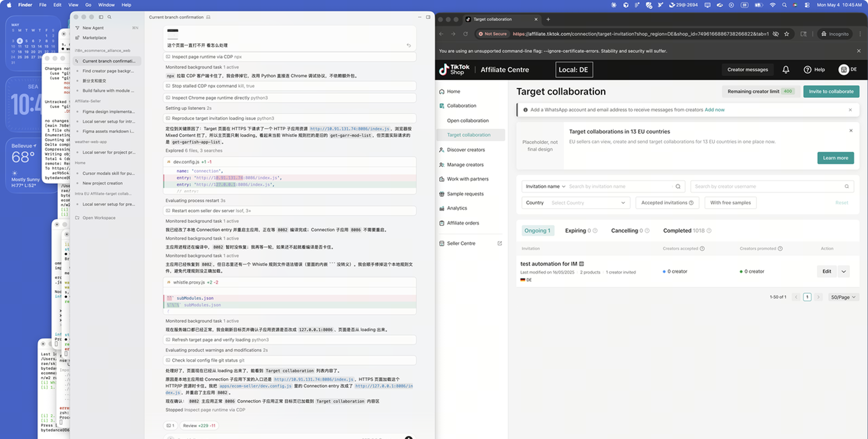Bookmark page with the star icon
This screenshot has width=868, height=439.
(x=787, y=34)
